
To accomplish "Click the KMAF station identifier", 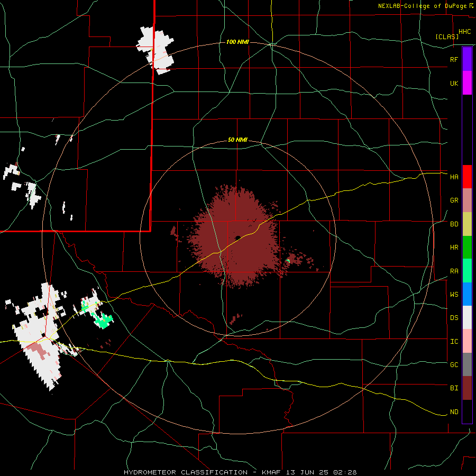I will click(273, 472).
